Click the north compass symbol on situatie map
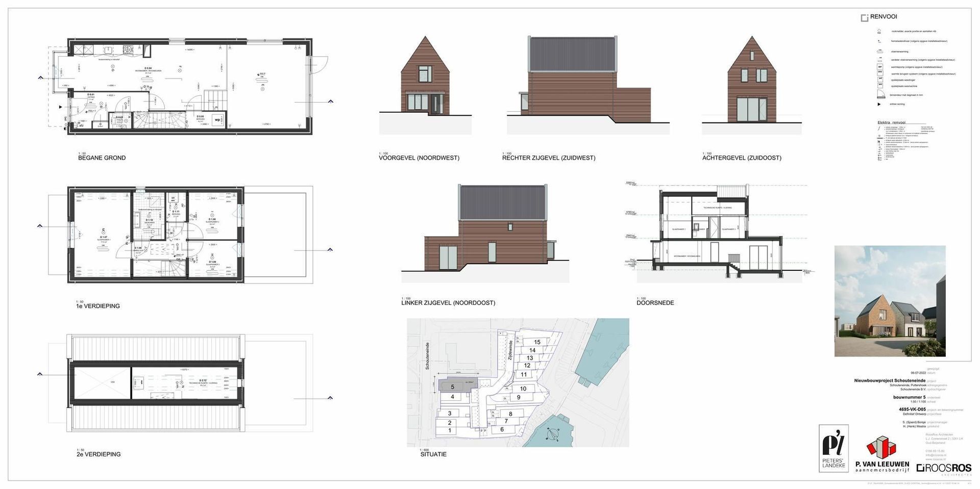This screenshot has width=980, height=489. 551,435
